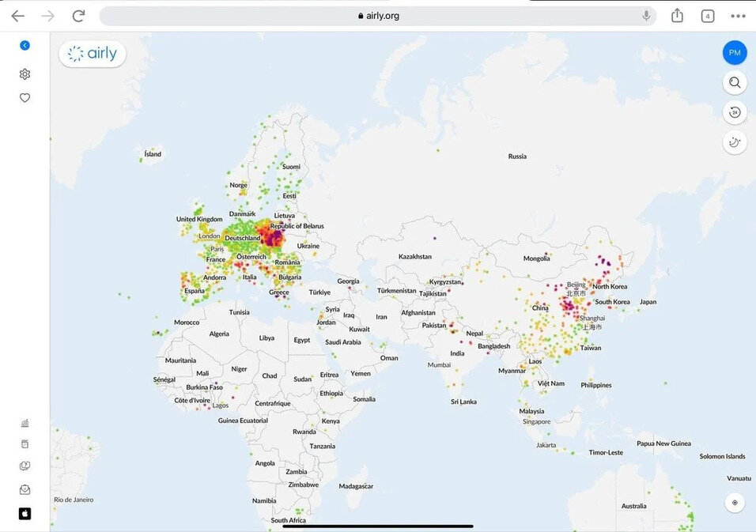Show the 24-hour history view
This screenshot has height=532, width=756.
coord(735,112)
